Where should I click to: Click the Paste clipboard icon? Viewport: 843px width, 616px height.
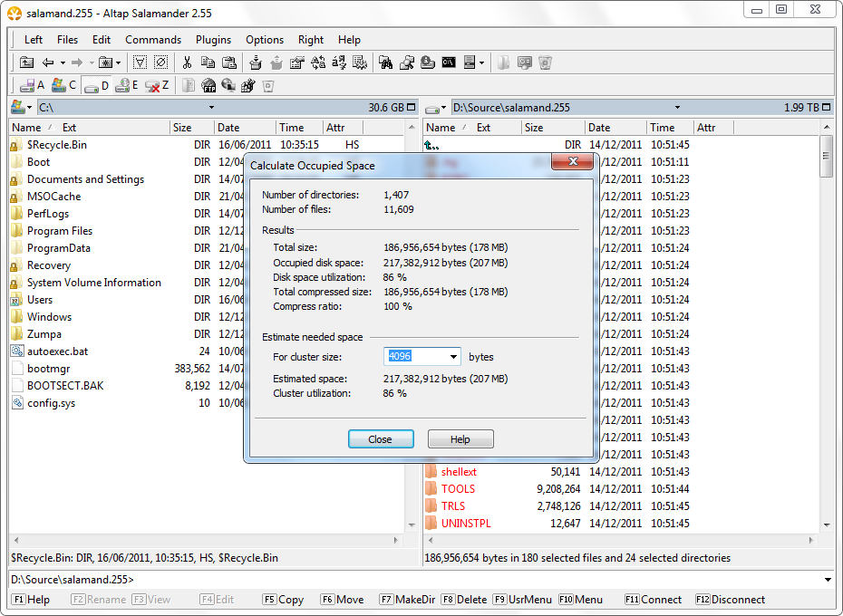[229, 63]
